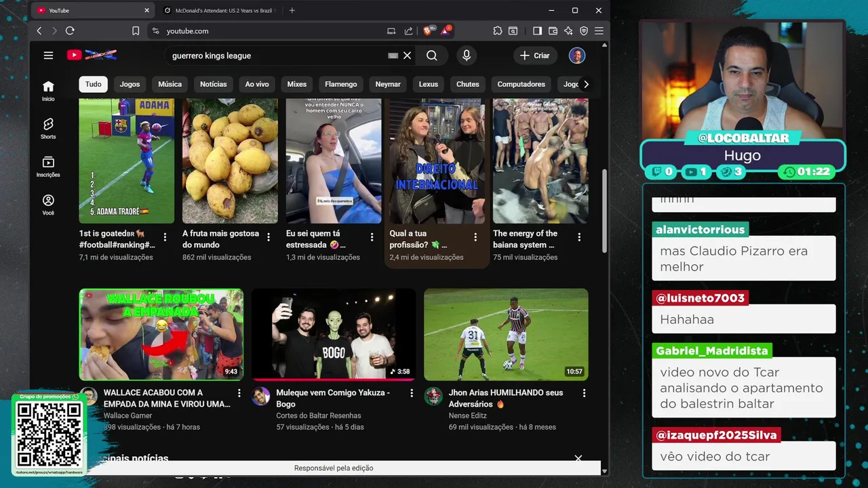The width and height of the screenshot is (868, 488).
Task: Go to Início in the sidebar
Action: coord(48,91)
